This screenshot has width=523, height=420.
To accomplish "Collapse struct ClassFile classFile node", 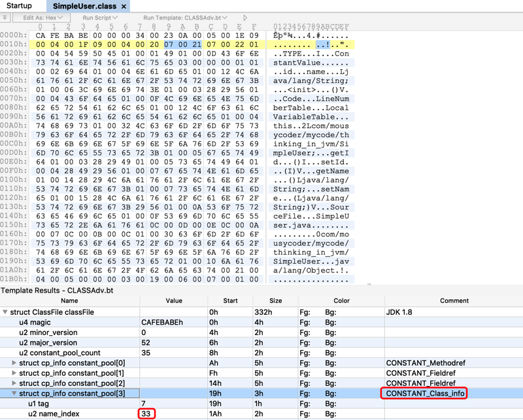I will [x=5, y=312].
